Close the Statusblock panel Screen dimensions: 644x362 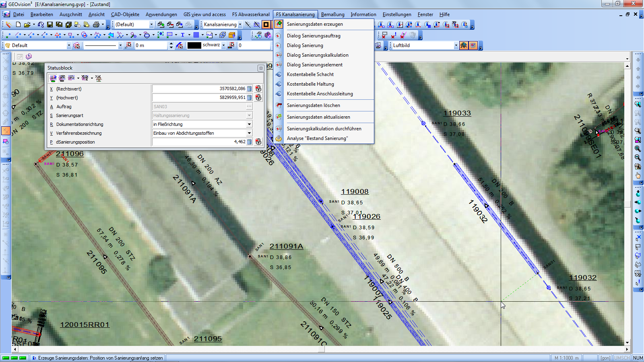[x=261, y=68]
